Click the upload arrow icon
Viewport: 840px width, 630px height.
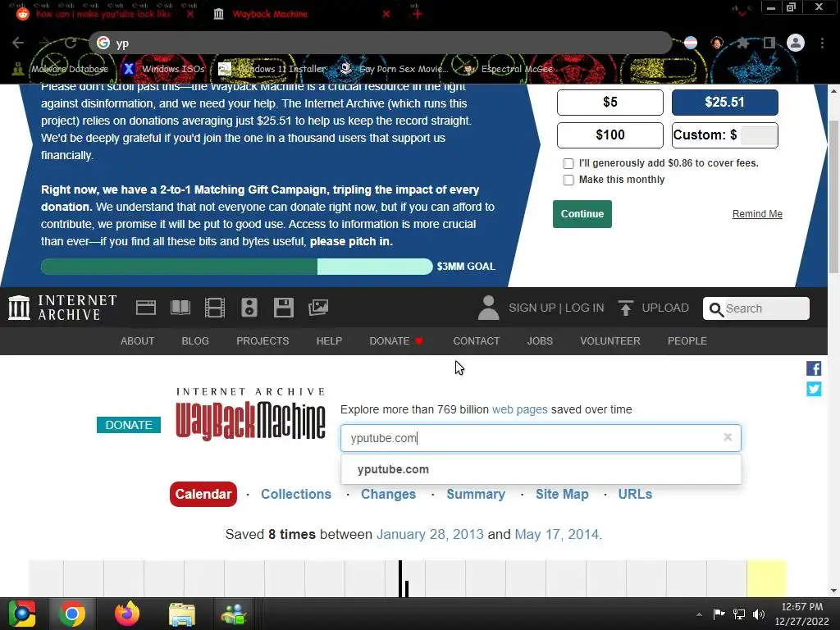click(x=625, y=308)
